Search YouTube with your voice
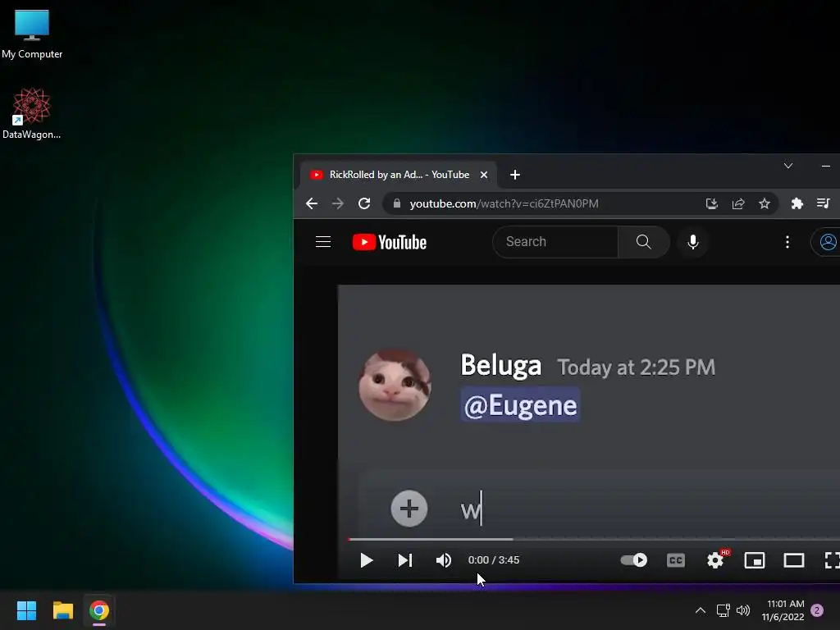The image size is (840, 630). [692, 242]
